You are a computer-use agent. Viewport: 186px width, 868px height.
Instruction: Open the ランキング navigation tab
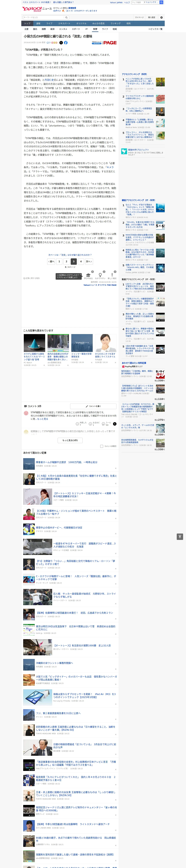pyautogui.click(x=115, y=24)
